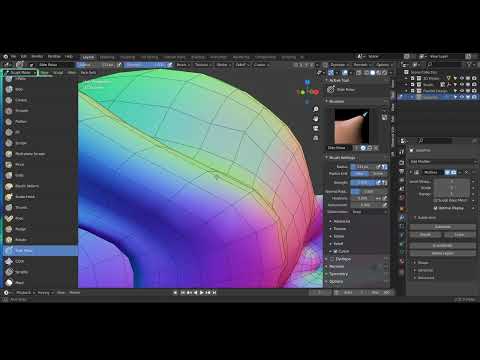Toggle Optimal Display checkbox
Image resolution: width=480 pixels, height=360 pixels.
coord(435,208)
